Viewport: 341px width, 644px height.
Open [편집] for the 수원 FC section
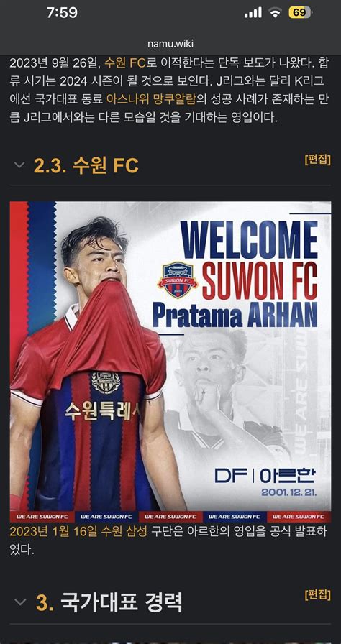[x=317, y=160]
